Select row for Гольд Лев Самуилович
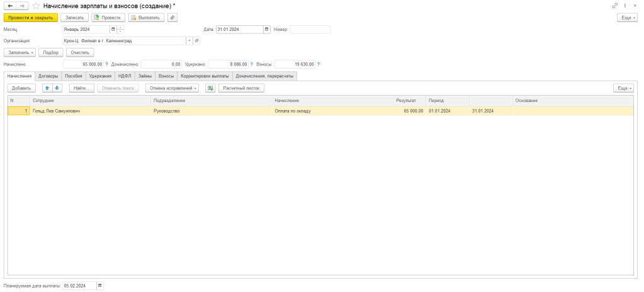644x292 pixels. [88, 111]
